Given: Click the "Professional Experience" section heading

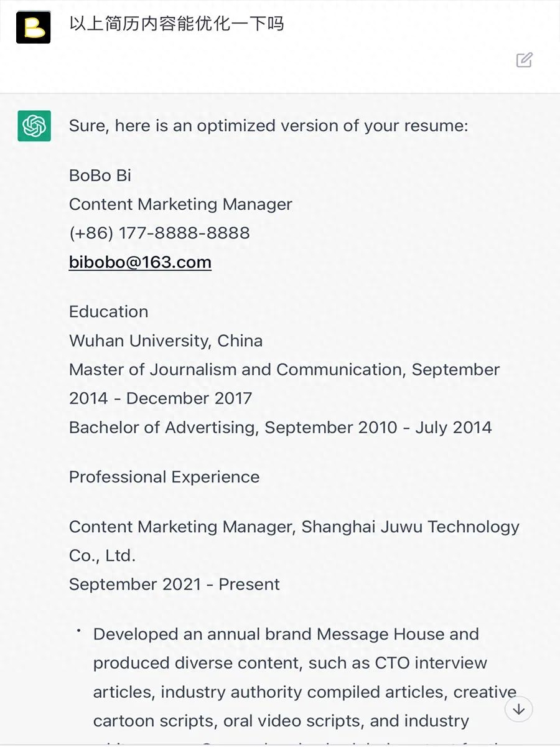Looking at the screenshot, I should coord(164,477).
